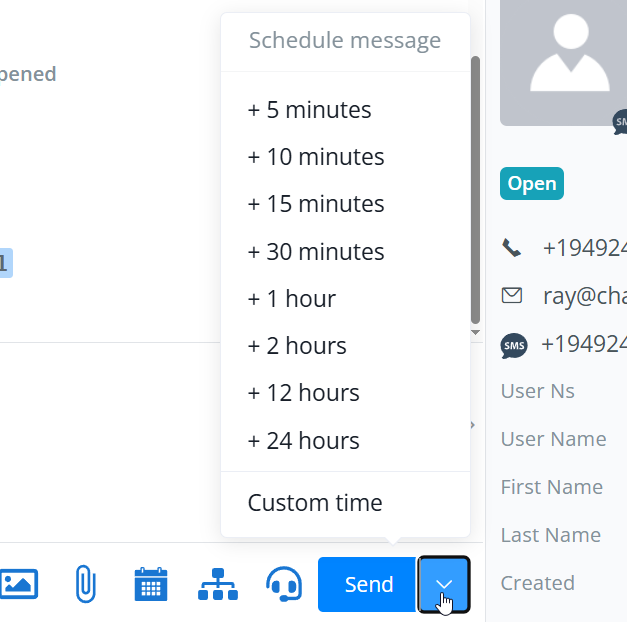Click the phone icon in contact details
This screenshot has width=627, height=622.
pos(512,248)
